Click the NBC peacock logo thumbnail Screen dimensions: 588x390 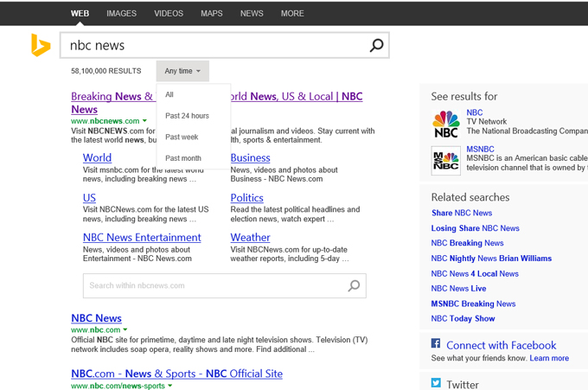pos(446,125)
